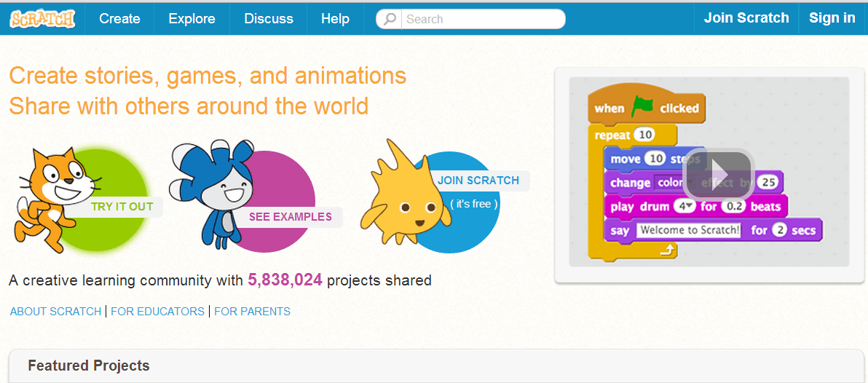This screenshot has width=868, height=383.
Task: Open the FOR EDUCATORS link
Action: [x=158, y=312]
